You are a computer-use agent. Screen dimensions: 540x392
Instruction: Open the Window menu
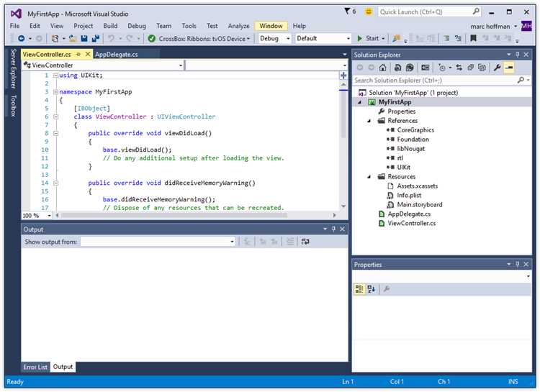click(271, 26)
